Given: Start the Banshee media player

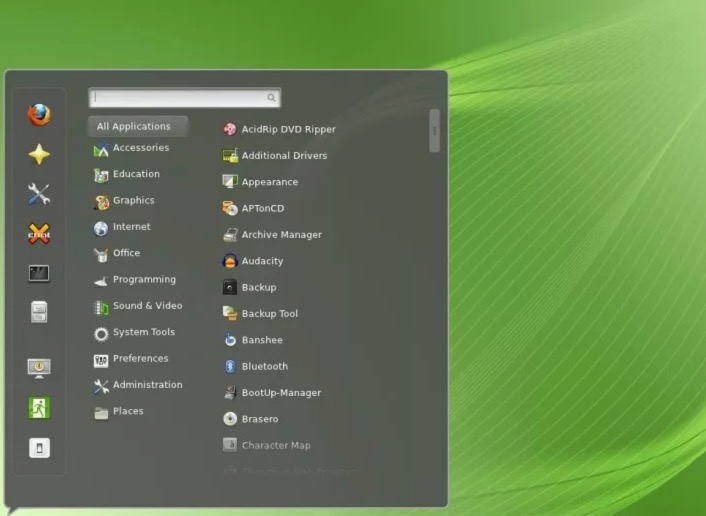Looking at the screenshot, I should [253, 340].
